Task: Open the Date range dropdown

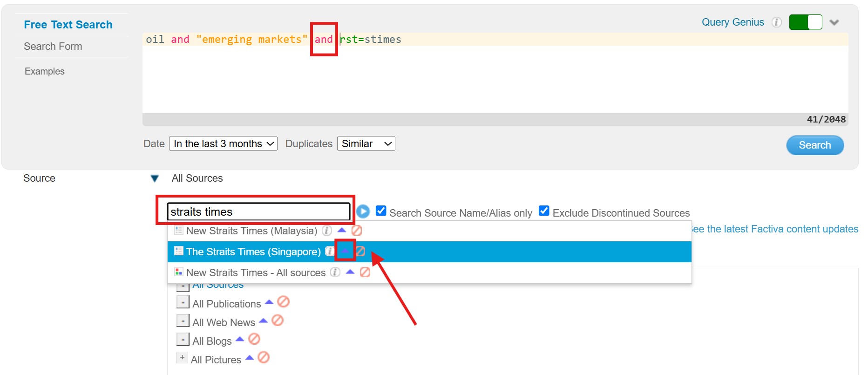Action: (x=224, y=143)
